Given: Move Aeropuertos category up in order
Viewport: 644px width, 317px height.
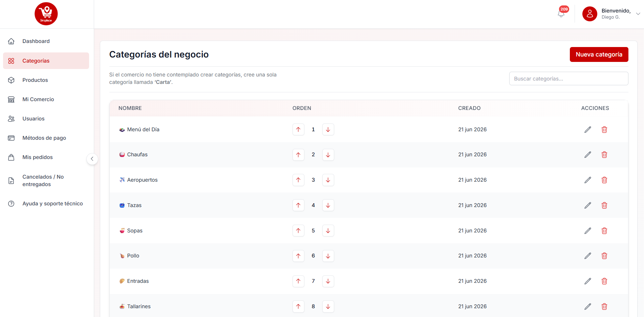Looking at the screenshot, I should 298,180.
